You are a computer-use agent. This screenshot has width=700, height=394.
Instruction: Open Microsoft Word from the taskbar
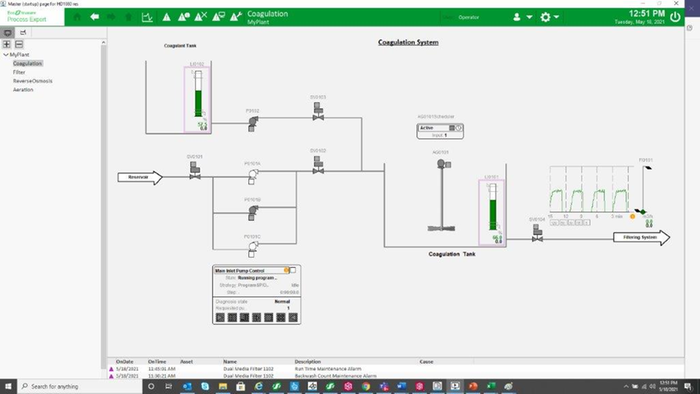pos(401,386)
